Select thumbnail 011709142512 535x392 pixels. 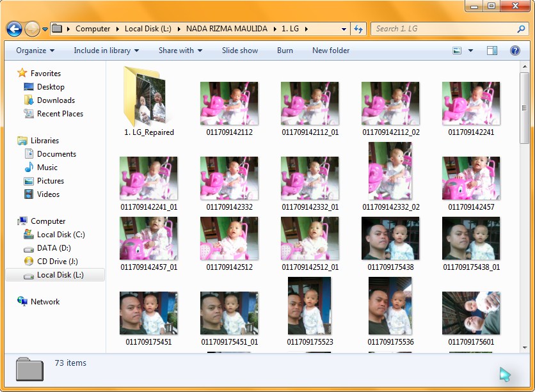click(x=229, y=239)
